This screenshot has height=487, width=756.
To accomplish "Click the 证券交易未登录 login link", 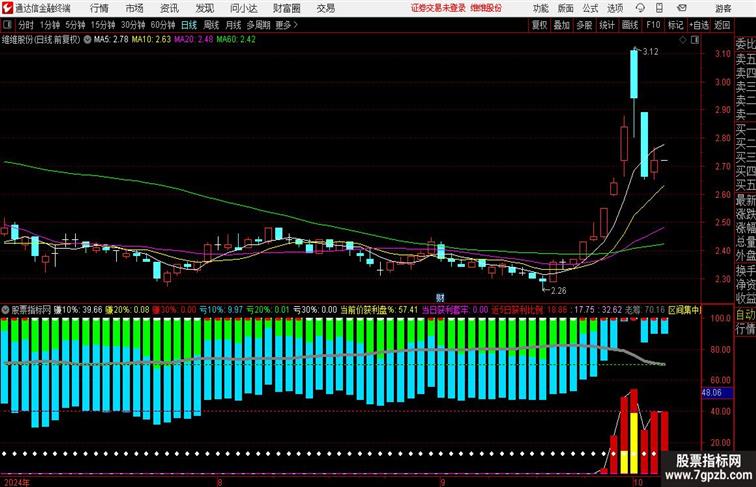I will click(438, 8).
